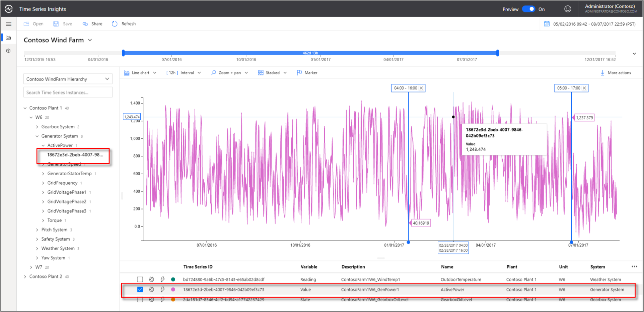Image resolution: width=644 pixels, height=312 pixels.
Task: Click the lightning bolt on the GenPower1 row
Action: click(x=162, y=290)
